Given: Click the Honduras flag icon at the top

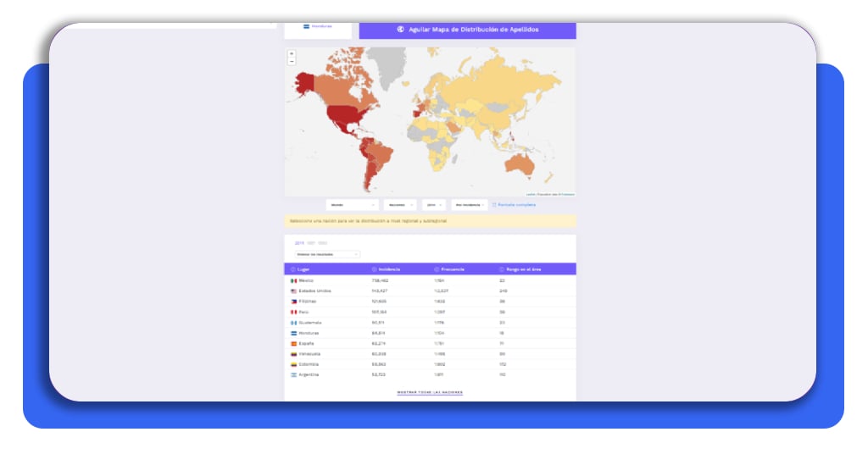Looking at the screenshot, I should point(306,26).
